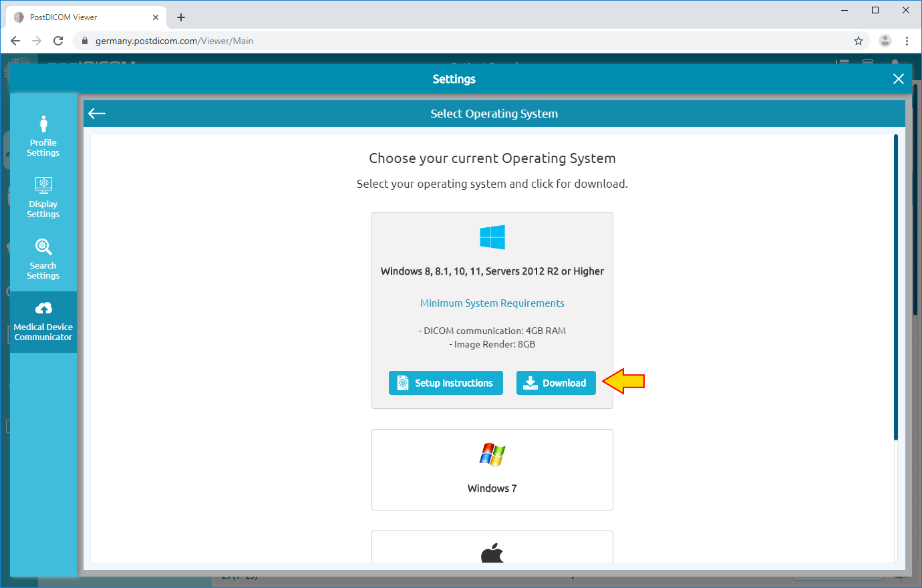Click the Download button for Windows 8+
The width and height of the screenshot is (922, 588).
(556, 383)
